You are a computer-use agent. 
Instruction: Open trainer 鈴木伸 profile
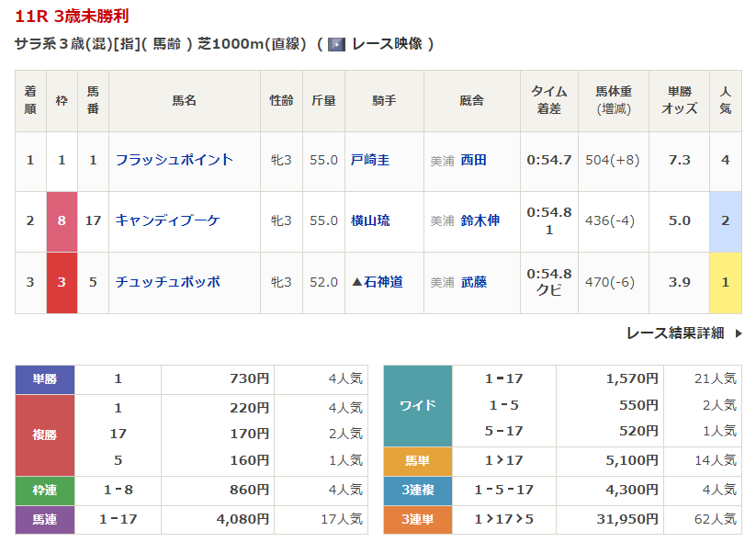480,220
